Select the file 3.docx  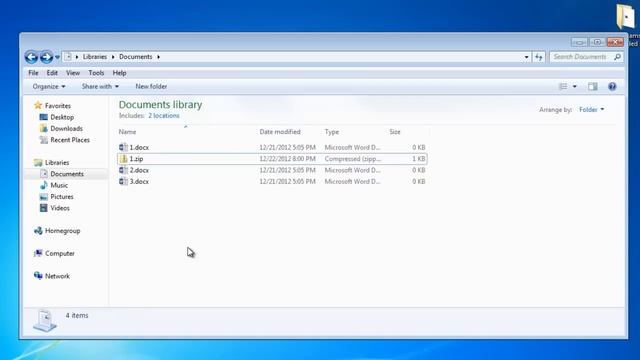(x=139, y=182)
